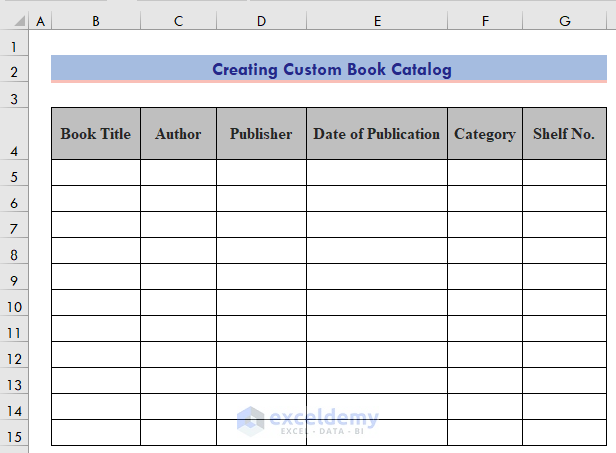Click cell G7 in Shelf No. column
616x453 pixels.
pos(565,225)
